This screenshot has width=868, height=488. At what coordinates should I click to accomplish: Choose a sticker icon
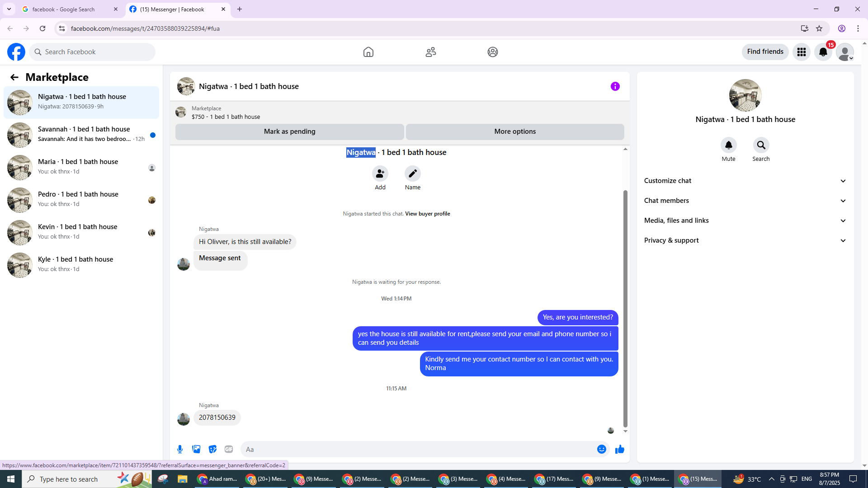pyautogui.click(x=212, y=449)
